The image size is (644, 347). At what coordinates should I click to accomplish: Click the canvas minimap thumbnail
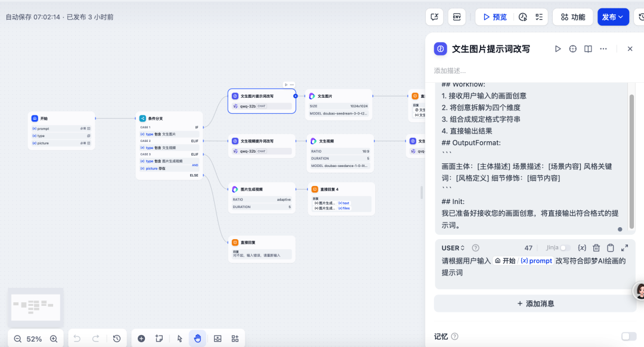pyautogui.click(x=36, y=307)
